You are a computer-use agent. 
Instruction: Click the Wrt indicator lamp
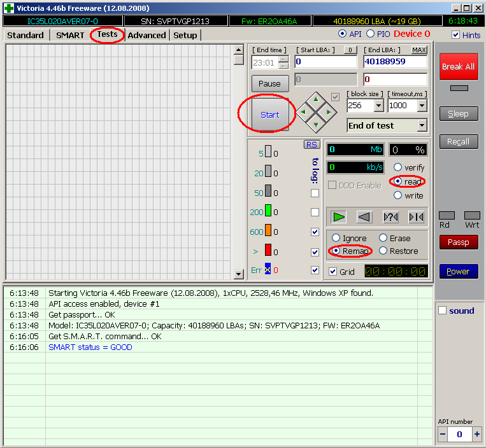[472, 215]
